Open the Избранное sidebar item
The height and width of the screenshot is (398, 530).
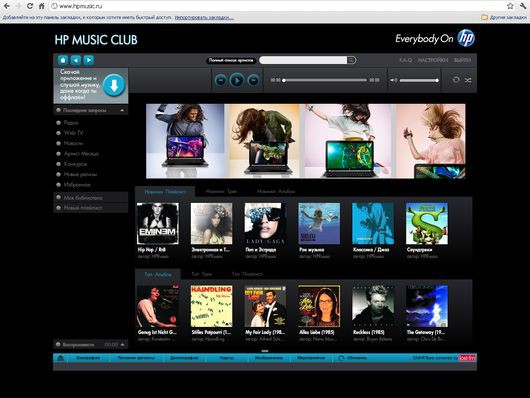[77, 185]
